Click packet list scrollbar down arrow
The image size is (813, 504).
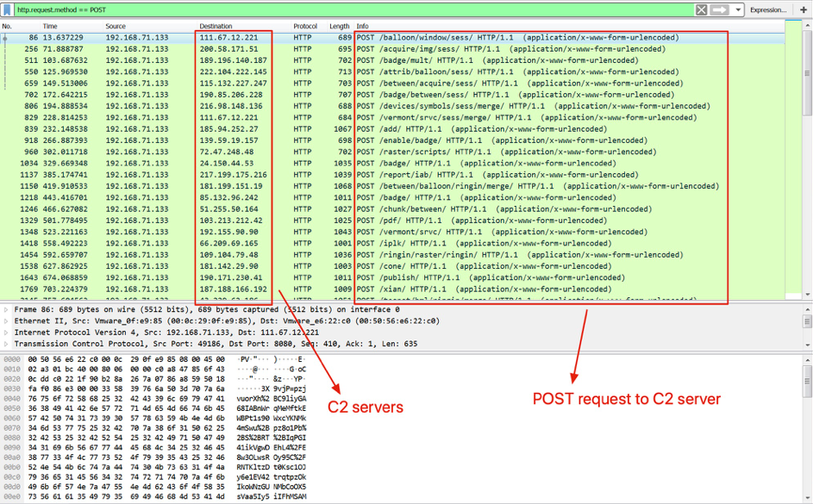807,295
